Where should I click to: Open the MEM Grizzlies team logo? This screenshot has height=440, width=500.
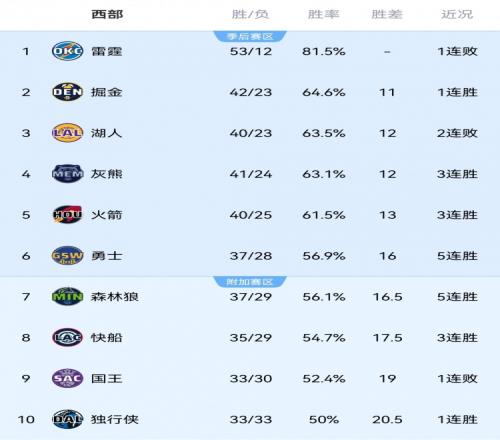pyautogui.click(x=67, y=174)
